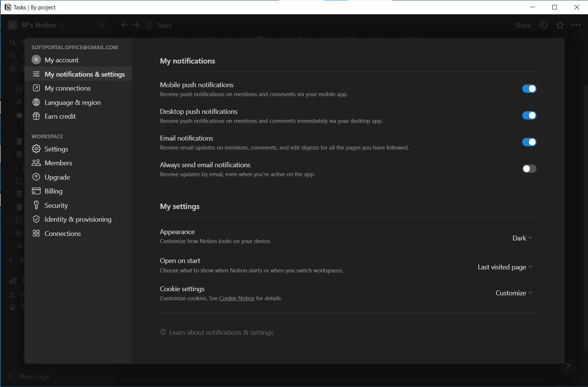
Task: Click the Billing card icon
Action: click(36, 191)
